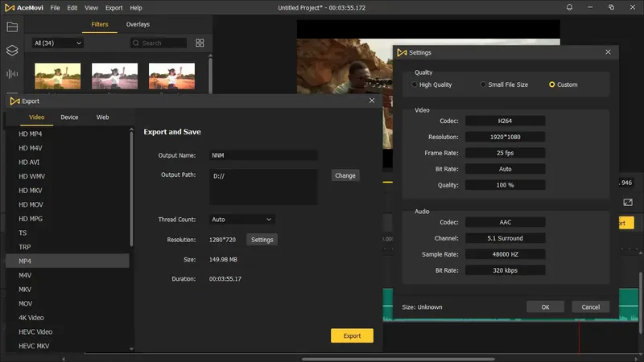Close the Settings dialog

click(x=608, y=52)
